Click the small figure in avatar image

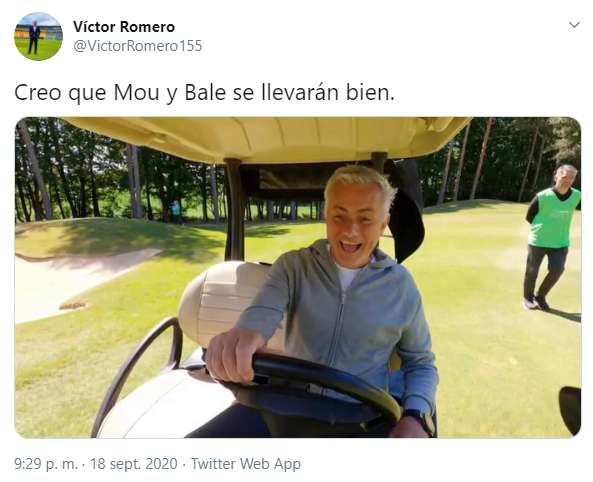click(34, 37)
